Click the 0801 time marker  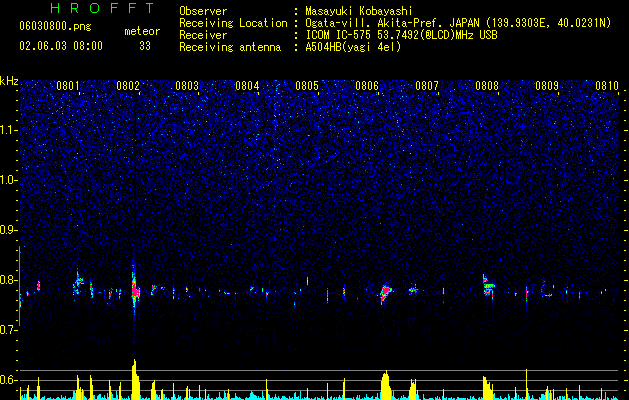tap(67, 86)
